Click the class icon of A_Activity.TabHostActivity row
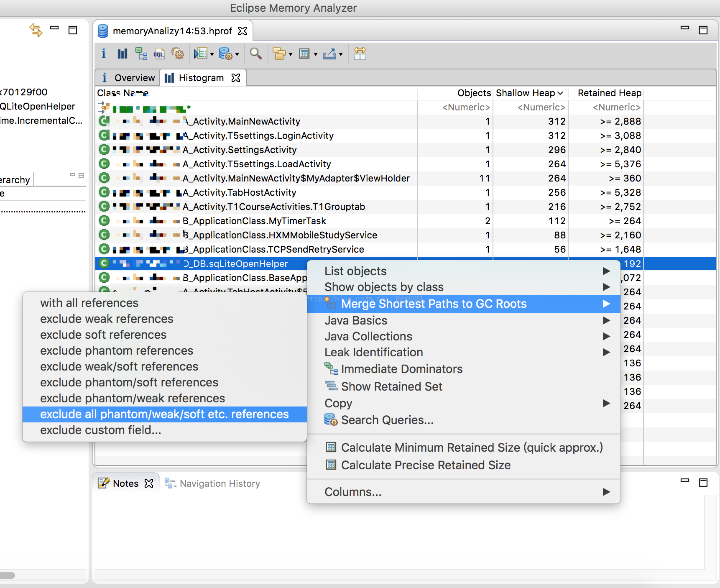This screenshot has width=720, height=588. pyautogui.click(x=104, y=192)
